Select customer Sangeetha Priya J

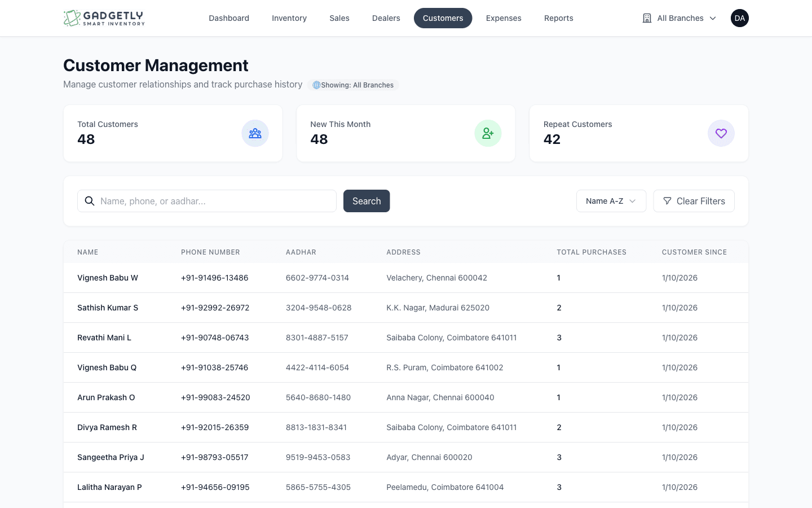click(111, 457)
